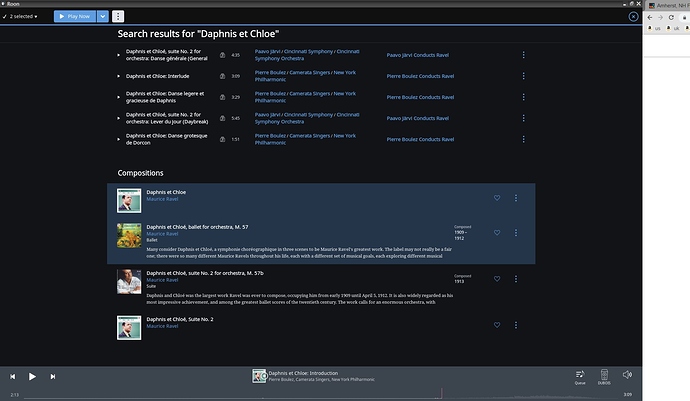The height and width of the screenshot is (401, 690).
Task: Open Paavo Järvi artist link in Danse générale row
Action: coord(267,52)
